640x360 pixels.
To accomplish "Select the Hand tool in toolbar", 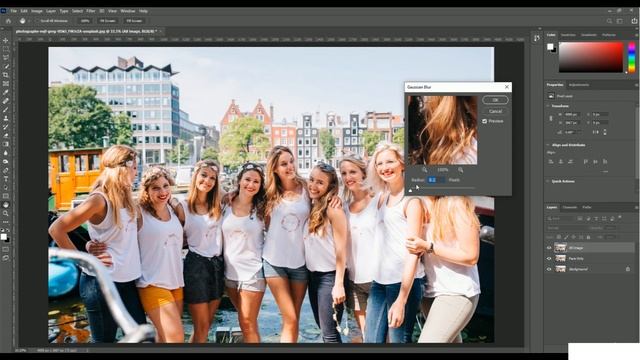I will tap(6, 204).
